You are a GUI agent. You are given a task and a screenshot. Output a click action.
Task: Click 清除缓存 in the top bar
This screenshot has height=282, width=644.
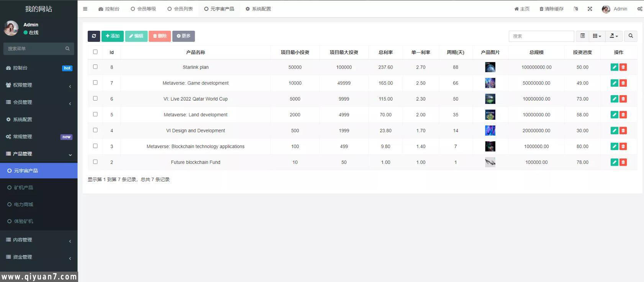(x=552, y=9)
